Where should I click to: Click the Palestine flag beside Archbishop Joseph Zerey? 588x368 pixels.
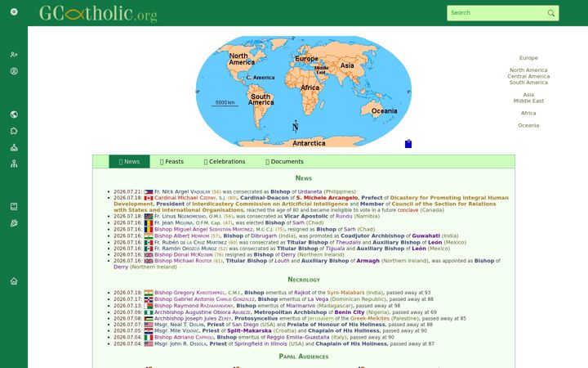pyautogui.click(x=149, y=319)
